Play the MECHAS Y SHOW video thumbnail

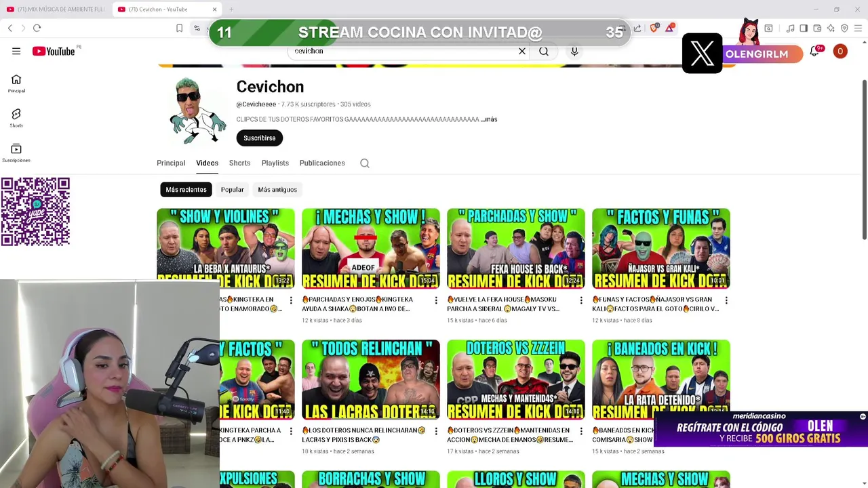point(371,248)
